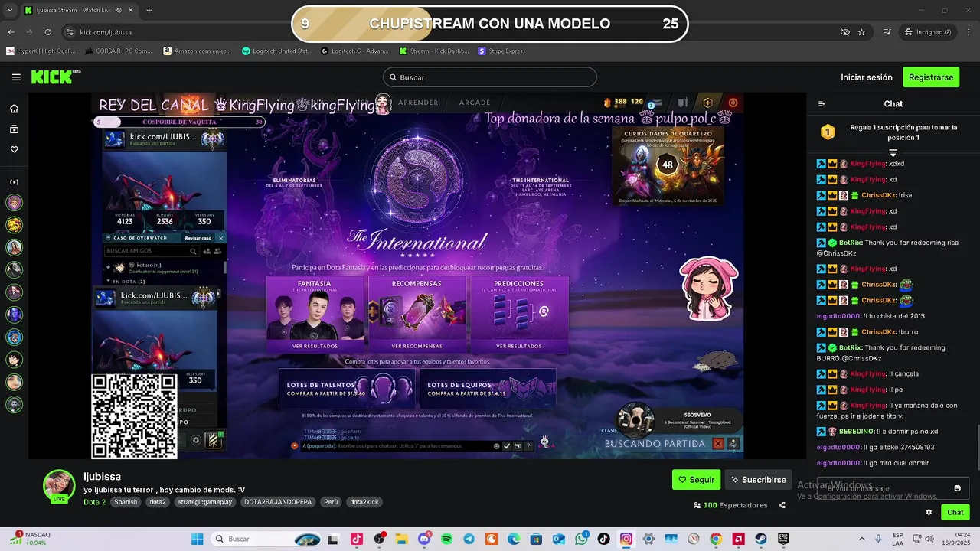The height and width of the screenshot is (551, 980).
Task: Reload the kick.com page
Action: click(48, 32)
